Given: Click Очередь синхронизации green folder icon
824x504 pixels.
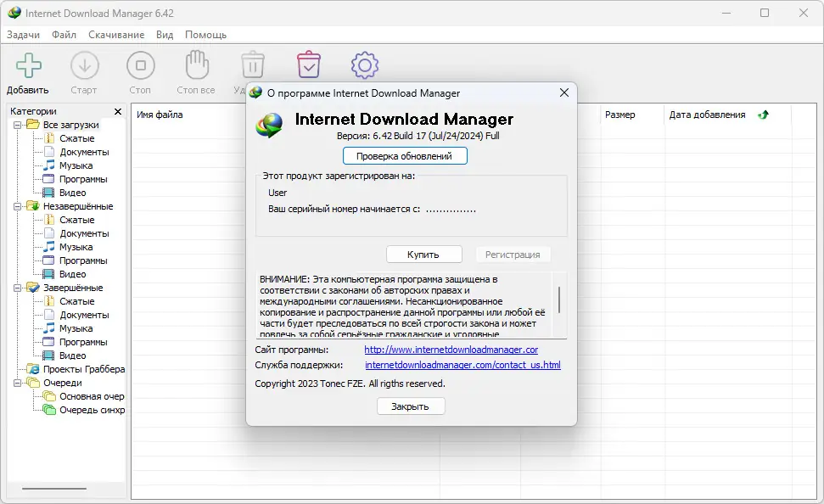Looking at the screenshot, I should [49, 410].
